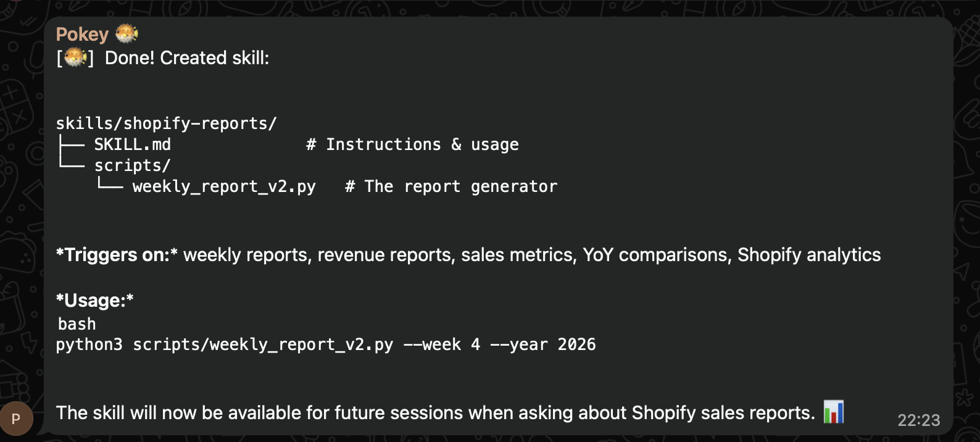Image resolution: width=980 pixels, height=442 pixels.
Task: Click the "# Instructions & usage" comment
Action: click(412, 144)
